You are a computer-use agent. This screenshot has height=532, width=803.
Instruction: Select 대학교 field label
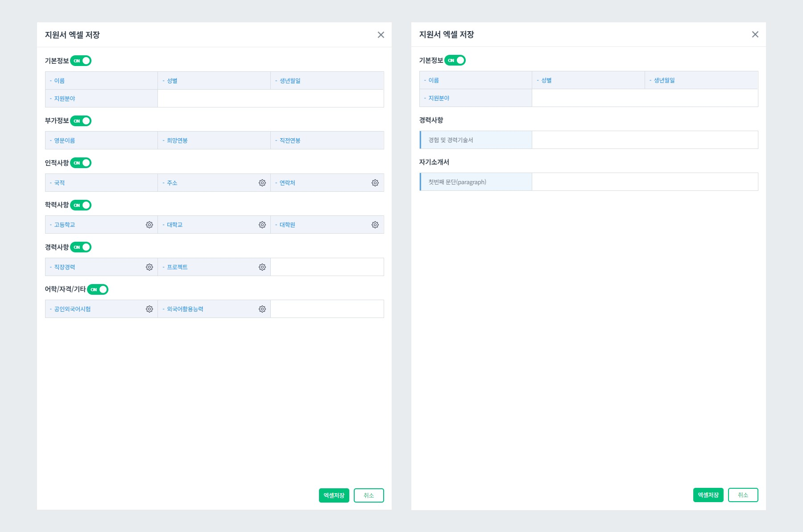(x=175, y=225)
